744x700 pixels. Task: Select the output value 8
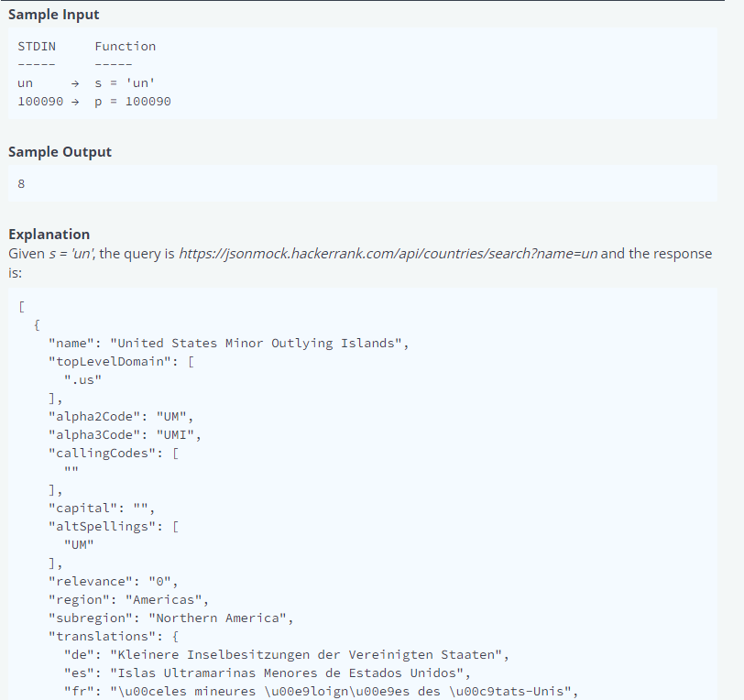point(21,183)
